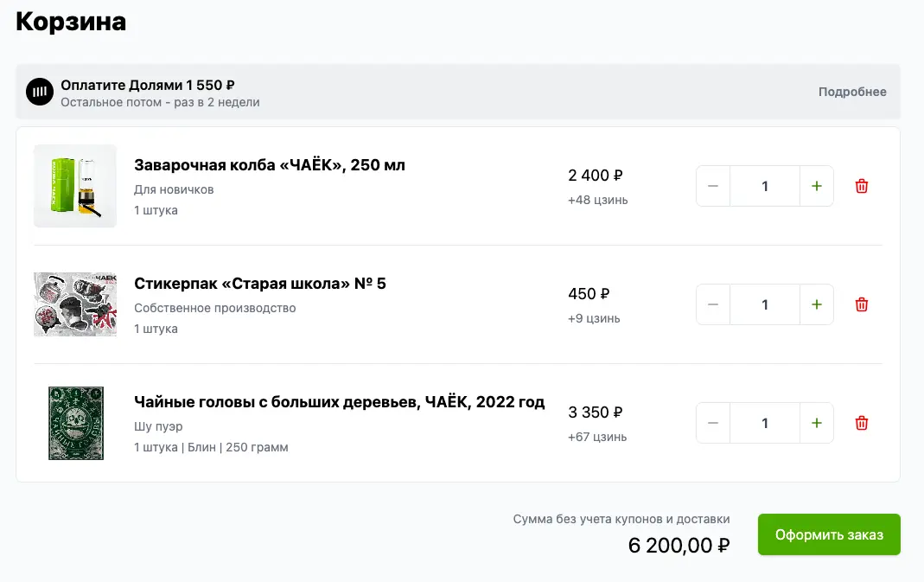
Task: Remove Заварочная колба «ЧАЁК» using trash icon
Action: (861, 185)
